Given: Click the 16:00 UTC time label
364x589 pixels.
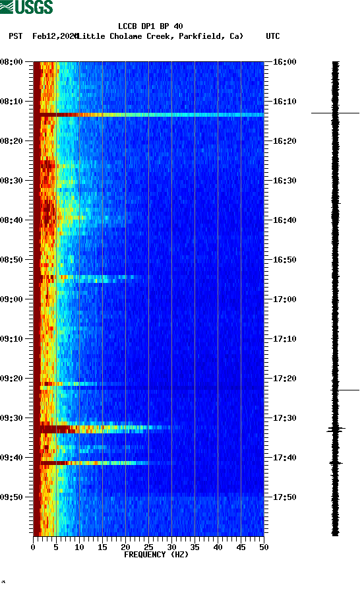Looking at the screenshot, I should coord(284,61).
